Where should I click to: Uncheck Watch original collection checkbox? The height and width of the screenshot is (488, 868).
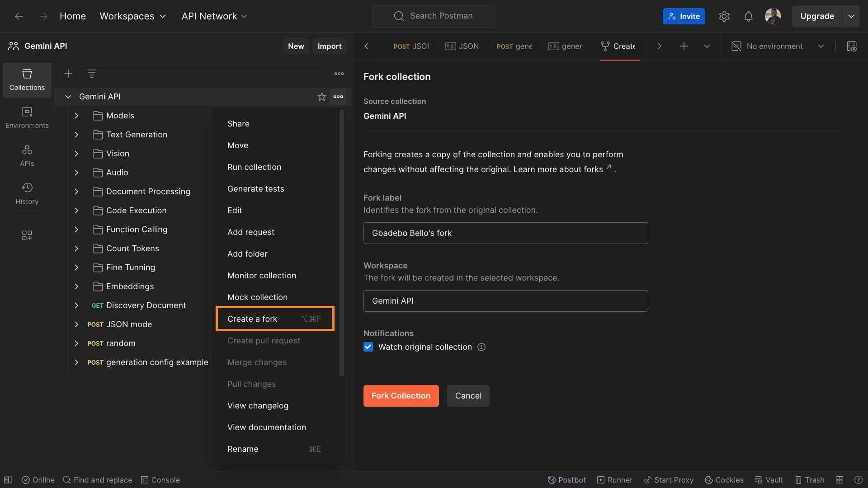[368, 347]
